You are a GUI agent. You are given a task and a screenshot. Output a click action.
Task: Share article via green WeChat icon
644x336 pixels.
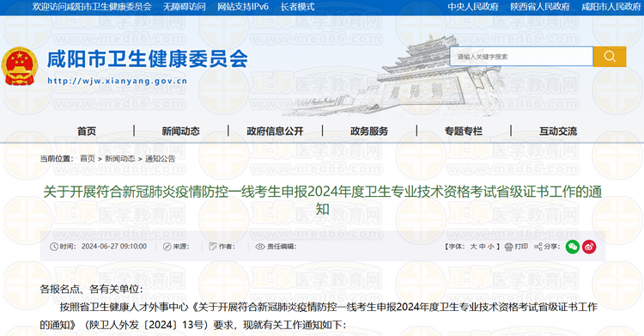point(573,247)
